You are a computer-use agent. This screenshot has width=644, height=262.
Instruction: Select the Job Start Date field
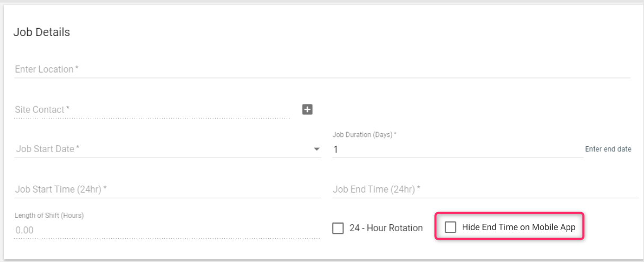(167, 150)
